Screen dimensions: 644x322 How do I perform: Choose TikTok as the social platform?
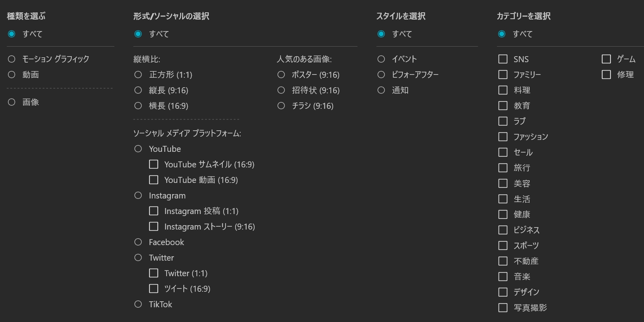(x=138, y=304)
